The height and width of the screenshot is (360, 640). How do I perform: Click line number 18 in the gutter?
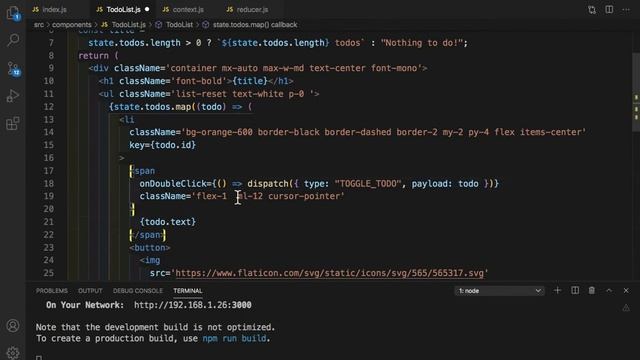(x=49, y=183)
